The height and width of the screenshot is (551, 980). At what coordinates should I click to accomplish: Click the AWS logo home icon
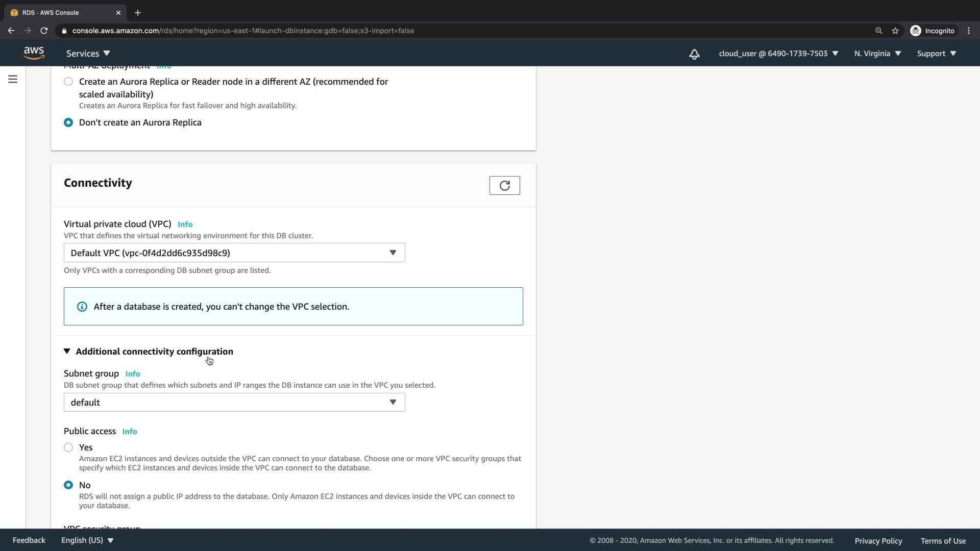click(x=34, y=53)
